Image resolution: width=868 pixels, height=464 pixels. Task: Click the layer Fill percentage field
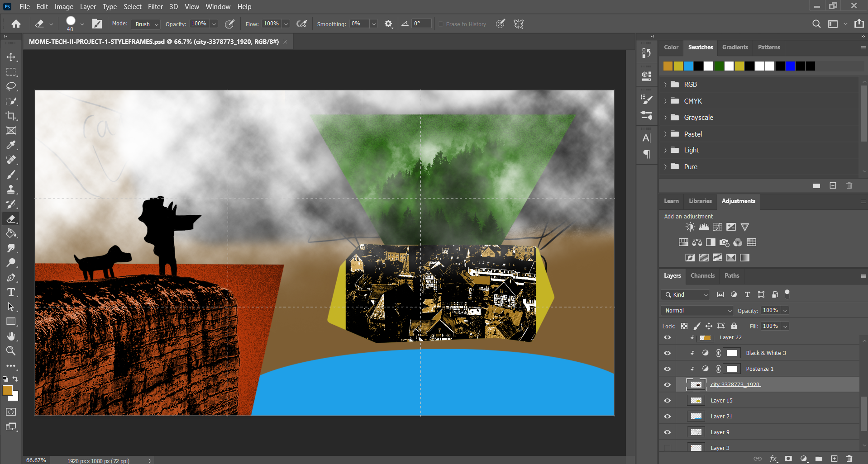click(x=770, y=326)
